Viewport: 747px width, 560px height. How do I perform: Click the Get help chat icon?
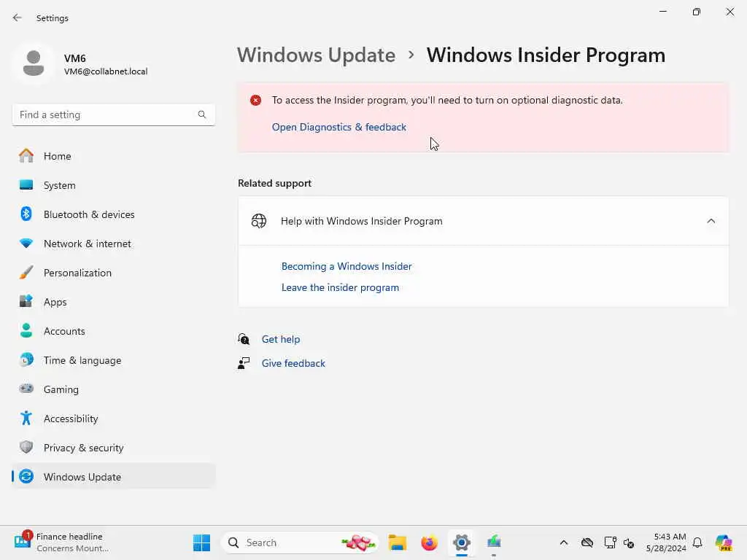point(244,339)
